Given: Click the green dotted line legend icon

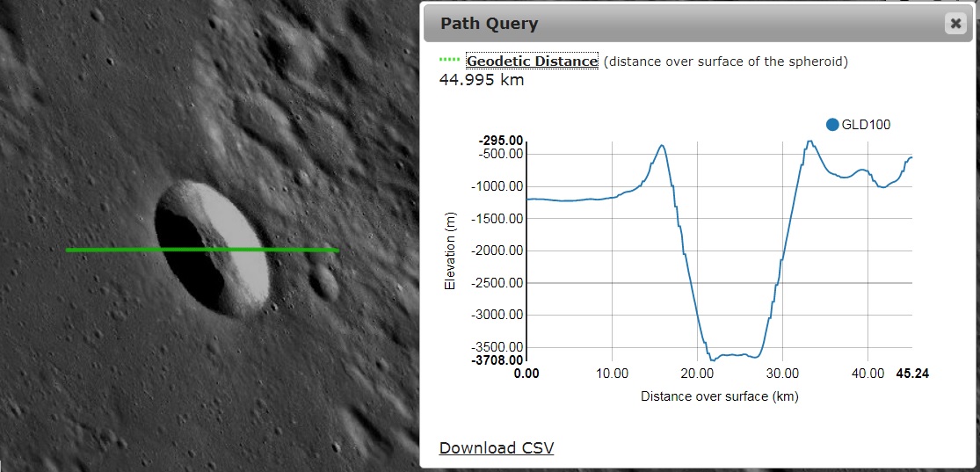Looking at the screenshot, I should pyautogui.click(x=449, y=61).
